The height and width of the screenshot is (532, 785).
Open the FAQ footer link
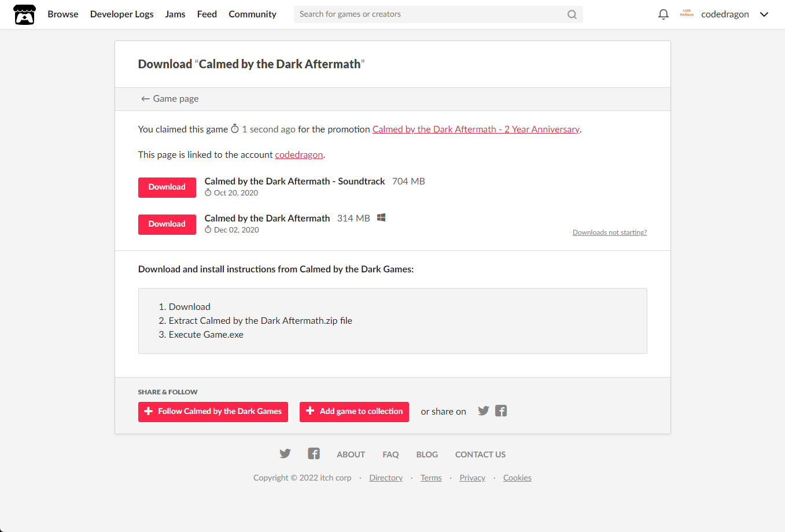tap(390, 455)
